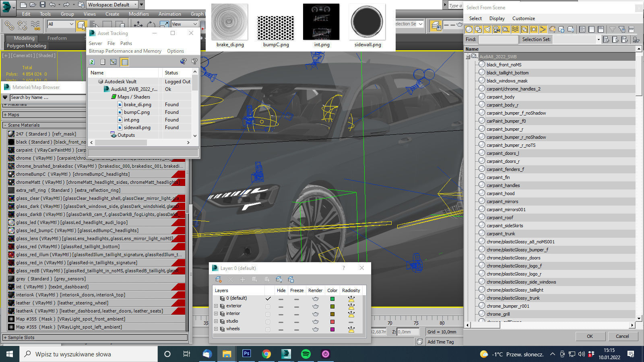Click Add Time Tag in status bar

coord(440,342)
